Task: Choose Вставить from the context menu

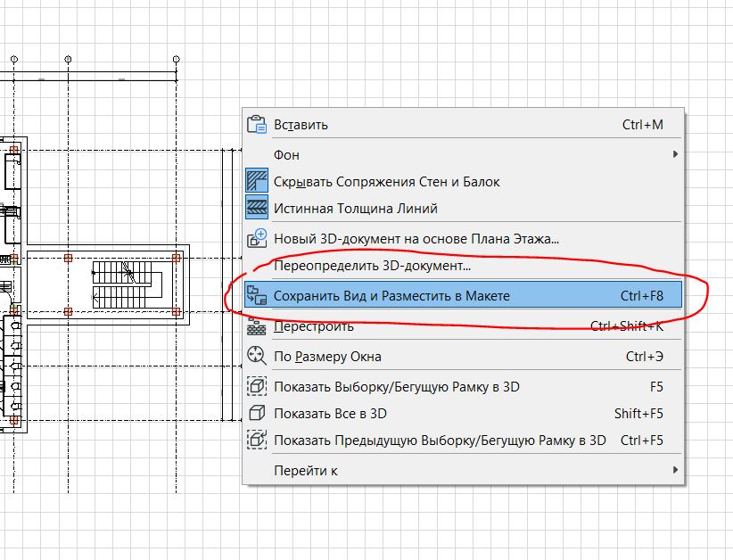Action: pos(463,125)
